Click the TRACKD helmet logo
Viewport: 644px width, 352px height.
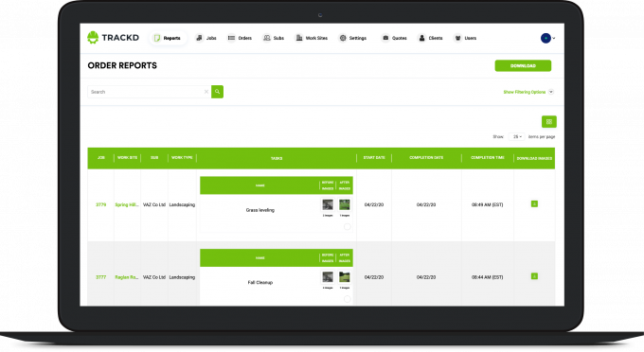click(93, 37)
